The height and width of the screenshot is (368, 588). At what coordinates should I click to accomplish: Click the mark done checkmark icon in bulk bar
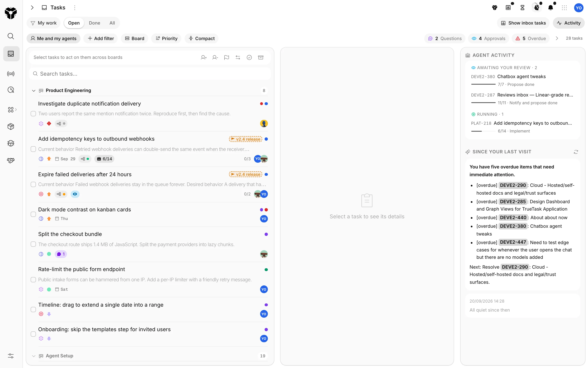[x=249, y=57]
